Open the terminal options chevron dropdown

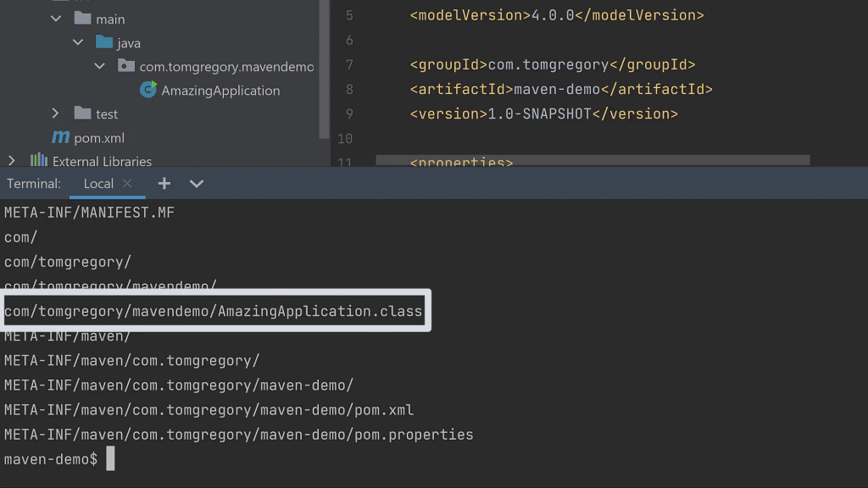point(196,183)
